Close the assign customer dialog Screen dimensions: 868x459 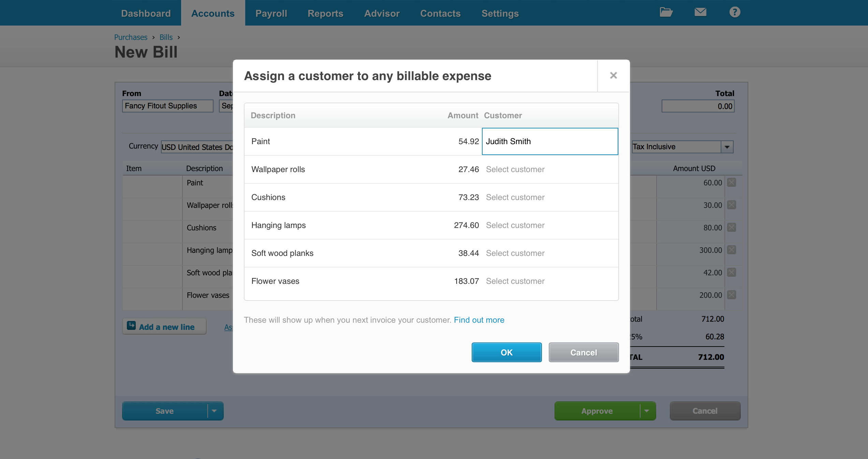click(613, 76)
